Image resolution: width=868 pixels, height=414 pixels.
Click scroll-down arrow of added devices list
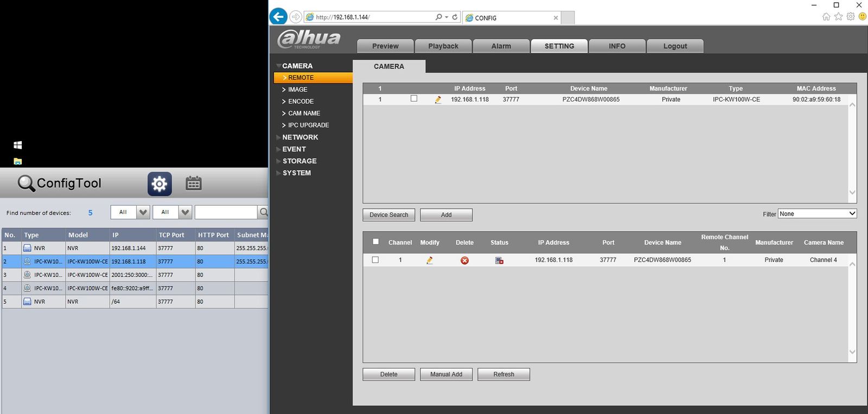[852, 352]
